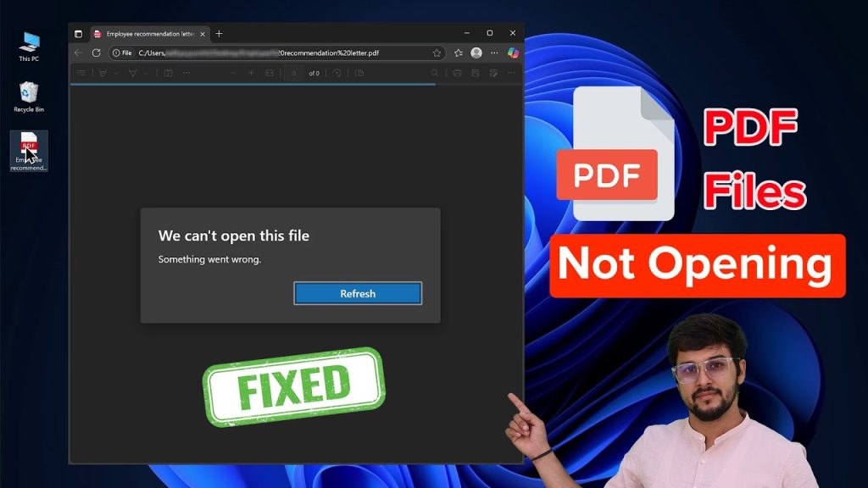Go back with the back arrow
Screen dimensions: 868x488
[x=79, y=53]
